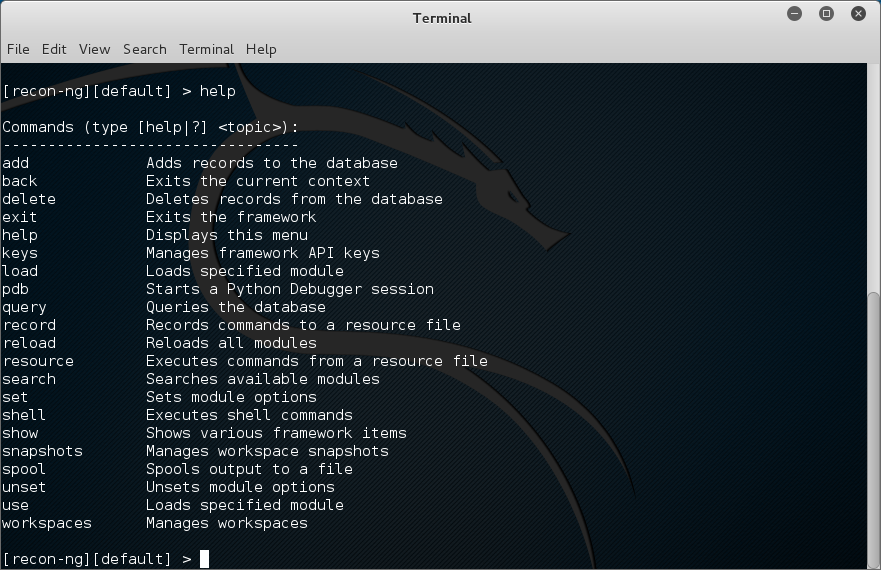Click the 'add' command text
The width and height of the screenshot is (881, 570).
point(16,163)
